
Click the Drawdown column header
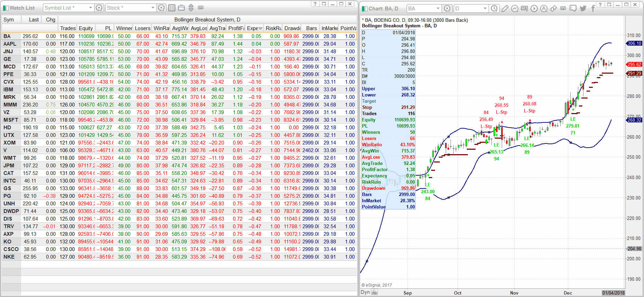point(292,28)
